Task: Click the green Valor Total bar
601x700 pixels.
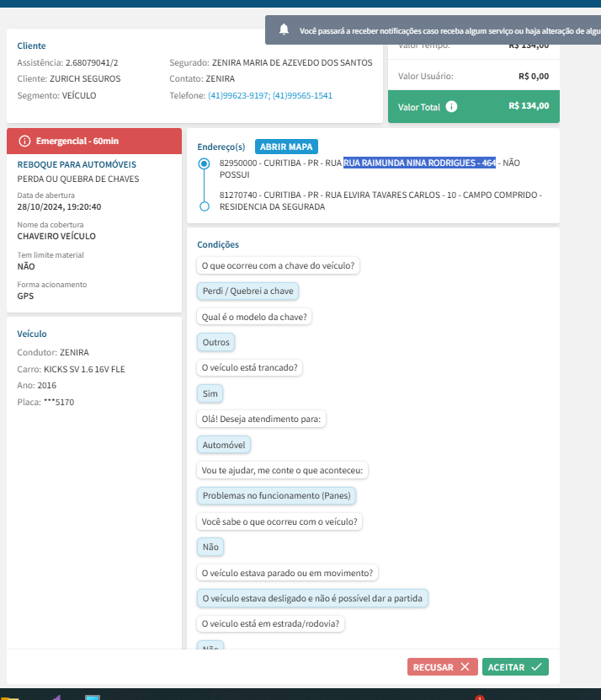Action: tap(473, 107)
